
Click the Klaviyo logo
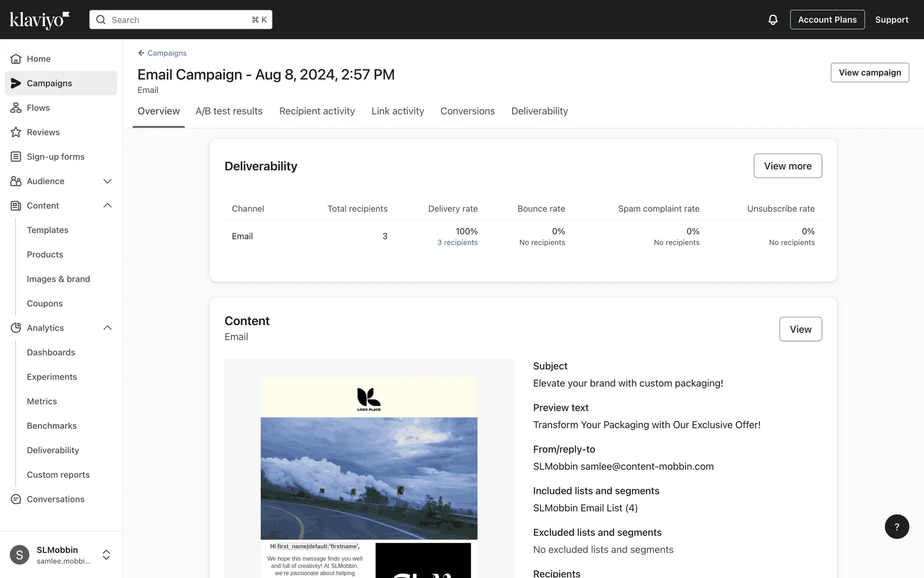click(x=39, y=20)
